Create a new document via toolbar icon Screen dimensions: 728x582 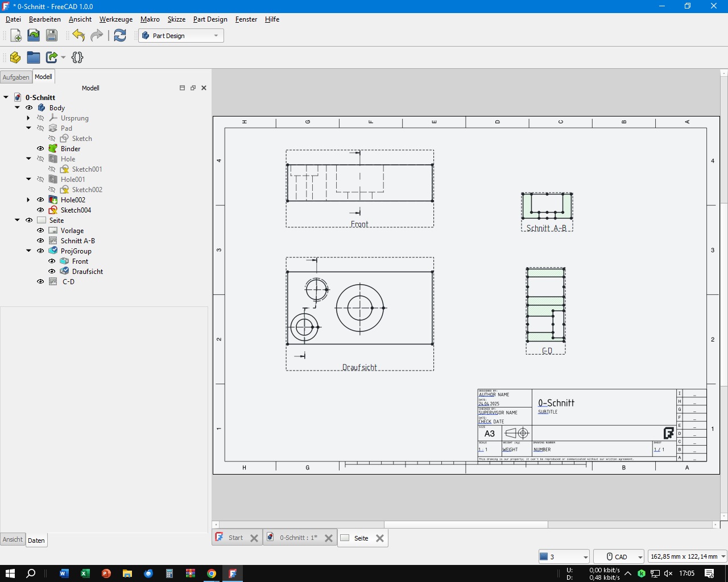click(x=16, y=35)
